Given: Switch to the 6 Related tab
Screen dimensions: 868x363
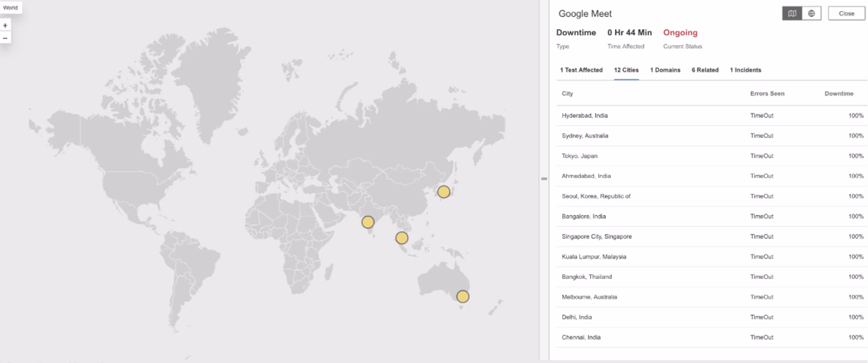Looking at the screenshot, I should coord(705,70).
